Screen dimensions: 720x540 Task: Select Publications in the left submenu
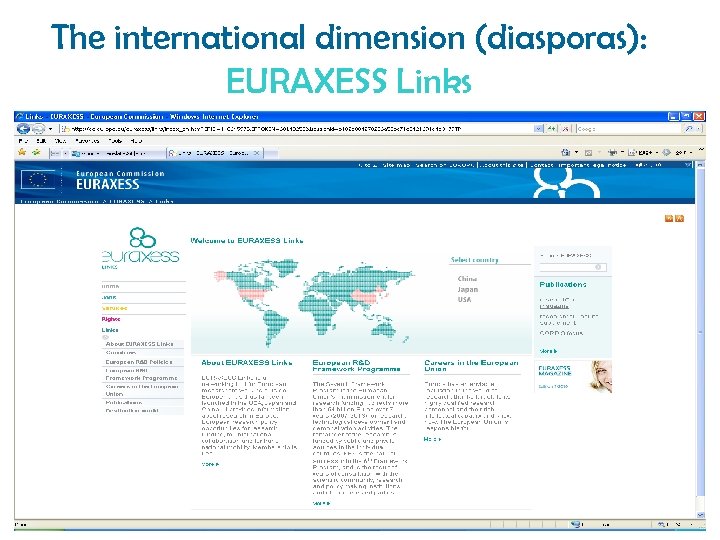click(124, 403)
